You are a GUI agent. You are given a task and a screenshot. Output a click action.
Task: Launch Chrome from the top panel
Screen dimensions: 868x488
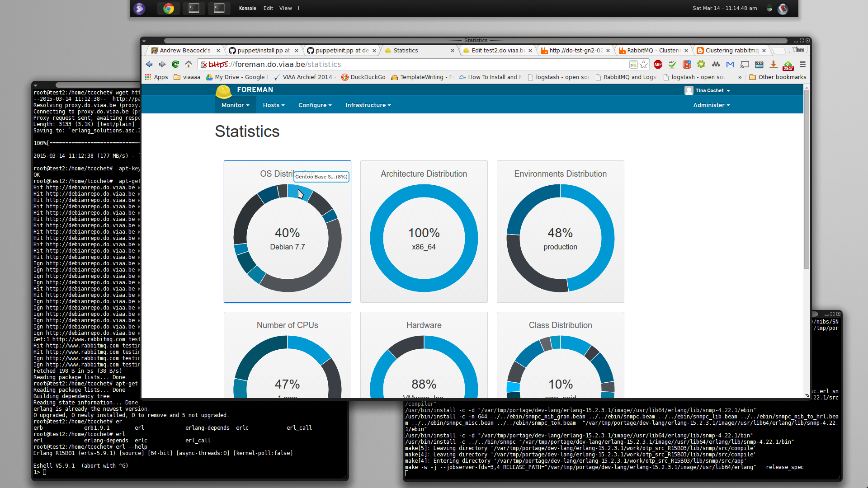[x=169, y=9]
